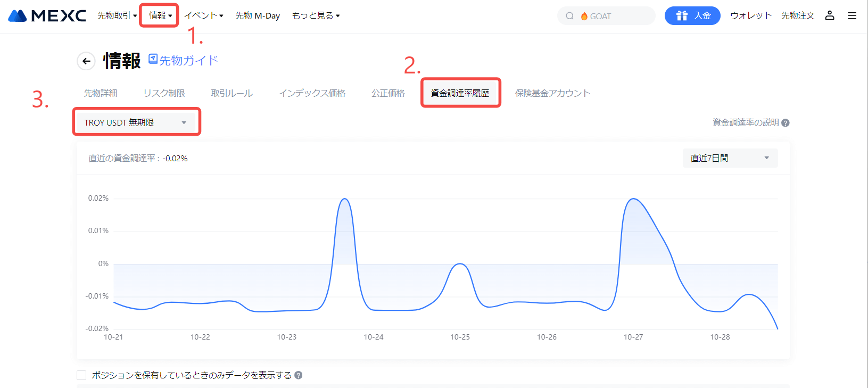Expand the TROY USDT 無期限 dropdown
The image size is (868, 388).
point(136,122)
